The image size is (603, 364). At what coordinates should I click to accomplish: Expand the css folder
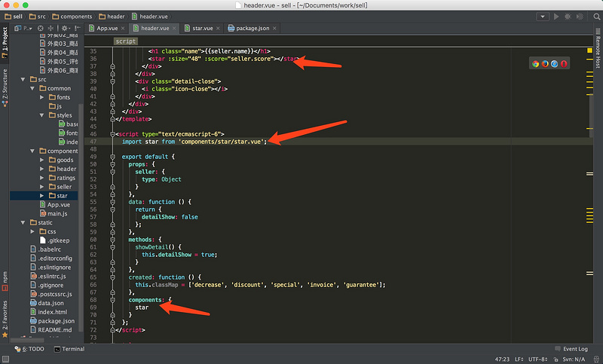tap(32, 231)
